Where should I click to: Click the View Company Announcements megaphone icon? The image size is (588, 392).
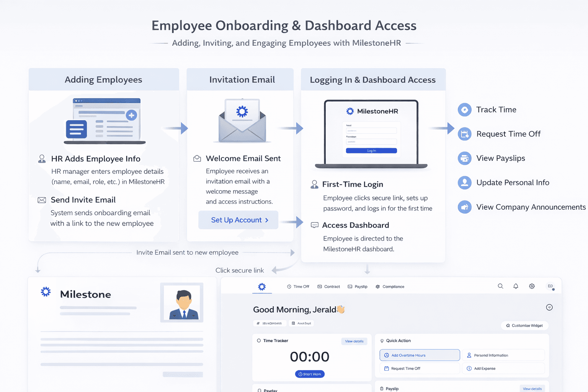[465, 207]
